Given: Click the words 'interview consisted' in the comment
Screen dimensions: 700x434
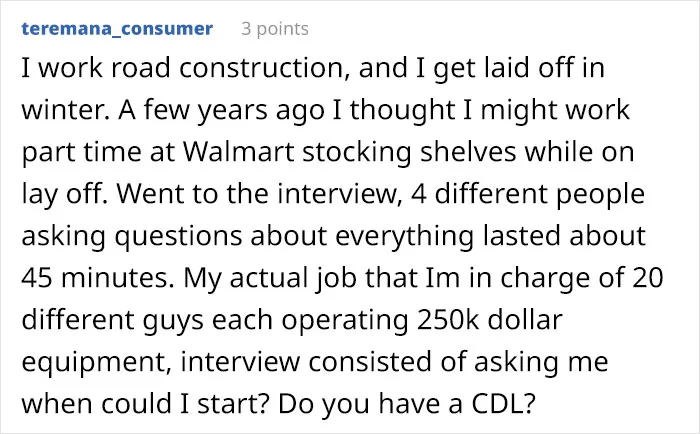Looking at the screenshot, I should point(307,362).
